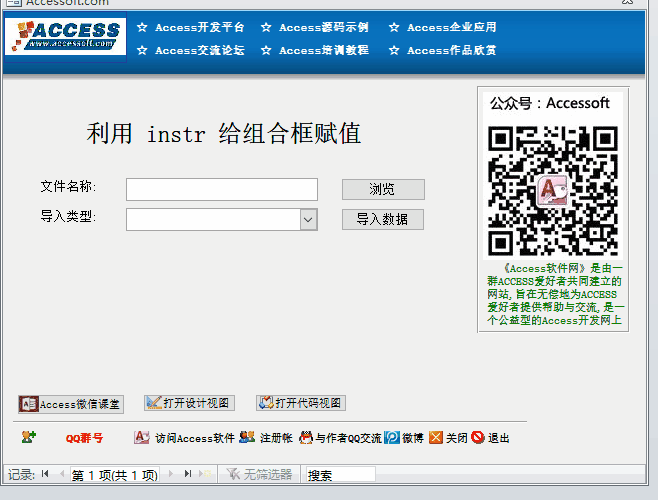Expand the 导入类型 combo box arrow
658x500 pixels.
click(308, 220)
